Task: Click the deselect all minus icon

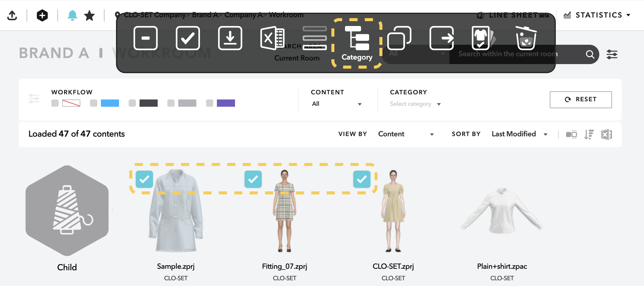Action: point(146,38)
